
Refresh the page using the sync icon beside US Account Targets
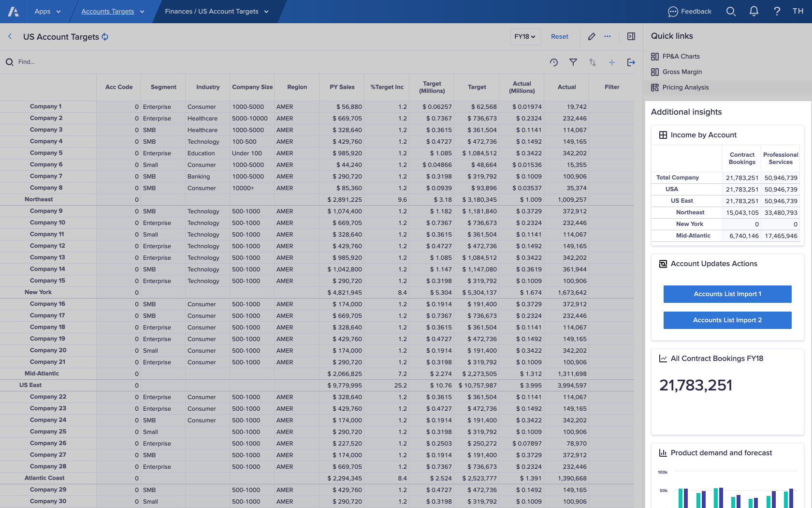tap(104, 37)
